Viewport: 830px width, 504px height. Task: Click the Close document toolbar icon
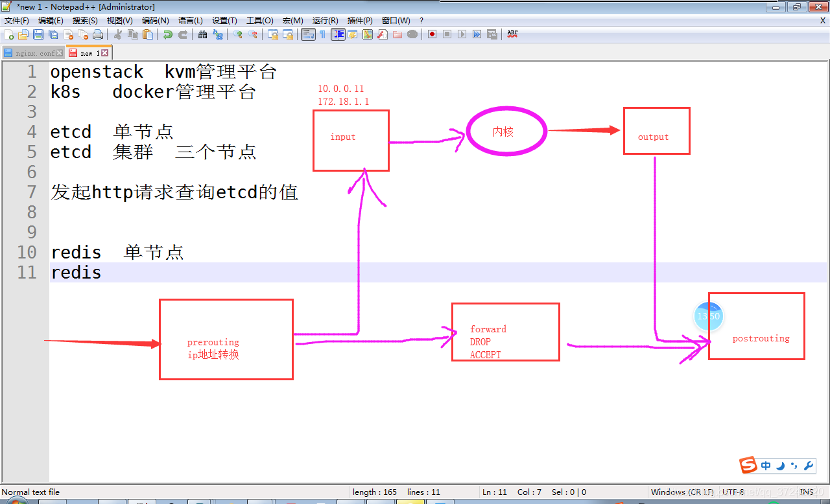pos(69,34)
